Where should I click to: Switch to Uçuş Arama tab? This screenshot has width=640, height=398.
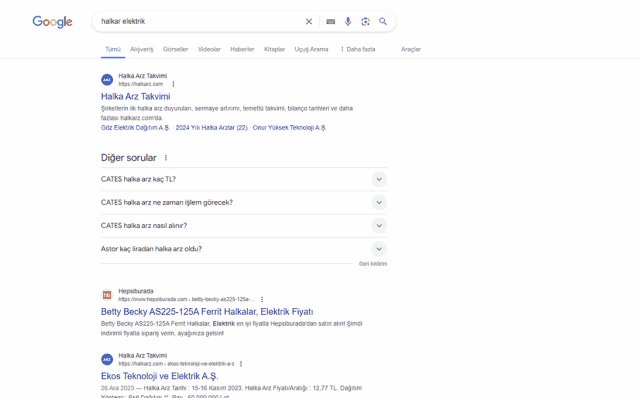(311, 49)
